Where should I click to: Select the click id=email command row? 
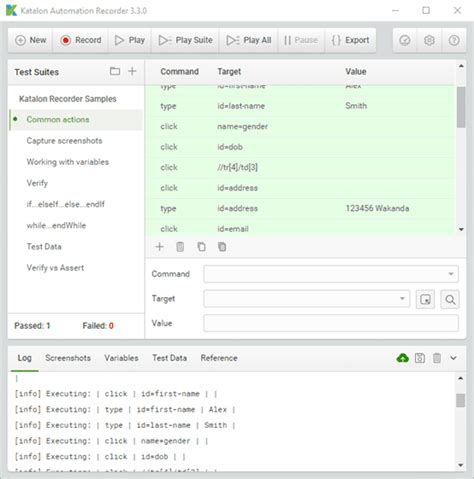point(301,228)
